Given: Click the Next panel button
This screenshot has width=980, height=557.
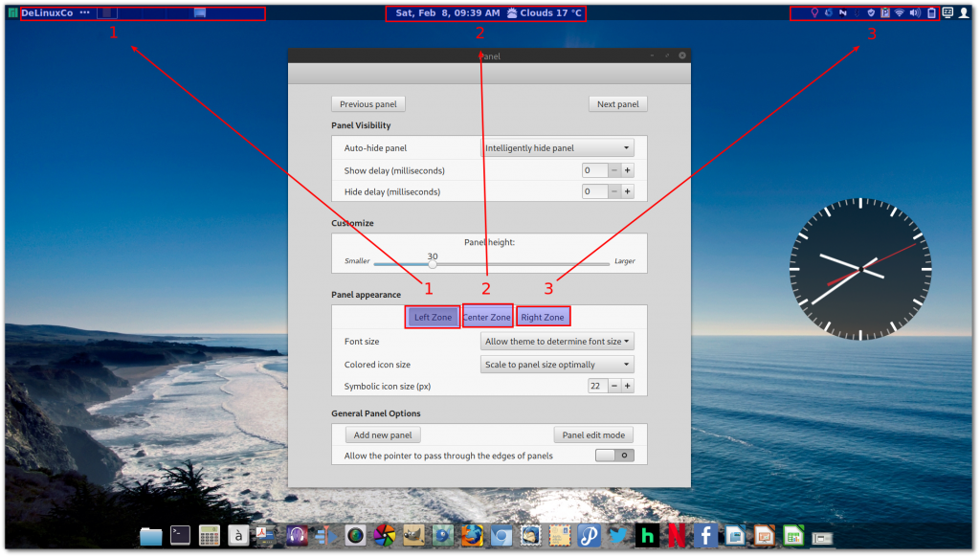Looking at the screenshot, I should pyautogui.click(x=618, y=104).
